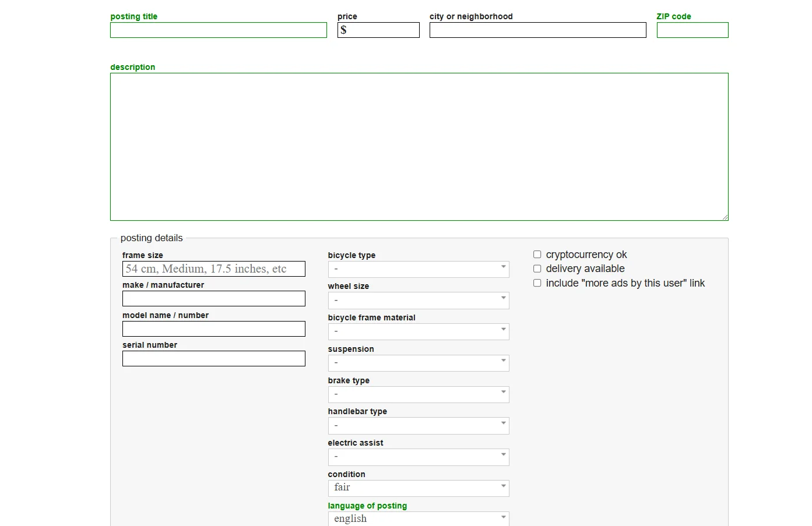Expand the suspension dropdown
812x526 pixels.
pyautogui.click(x=418, y=363)
